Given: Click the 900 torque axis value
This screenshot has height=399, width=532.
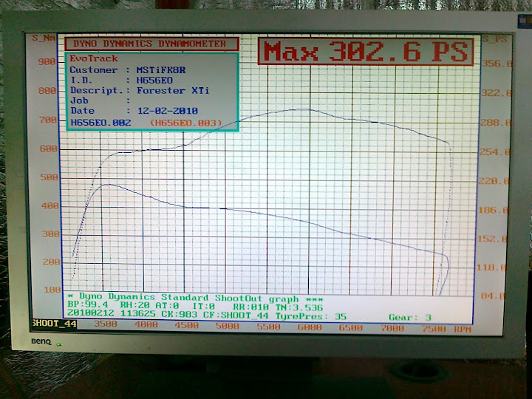Looking at the screenshot, I should pos(47,62).
